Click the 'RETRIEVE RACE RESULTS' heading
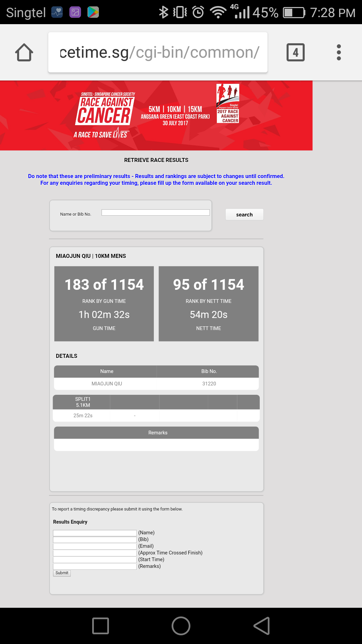 coord(156,160)
